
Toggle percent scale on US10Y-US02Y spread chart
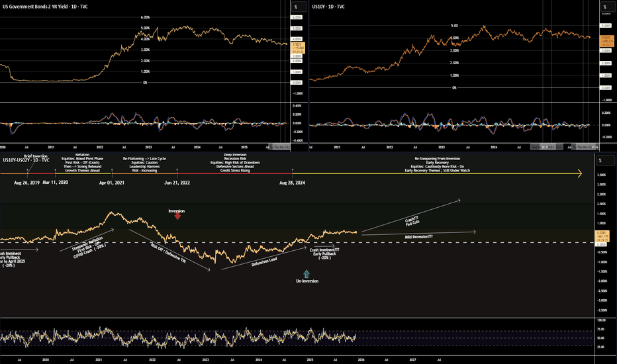tap(600, 160)
